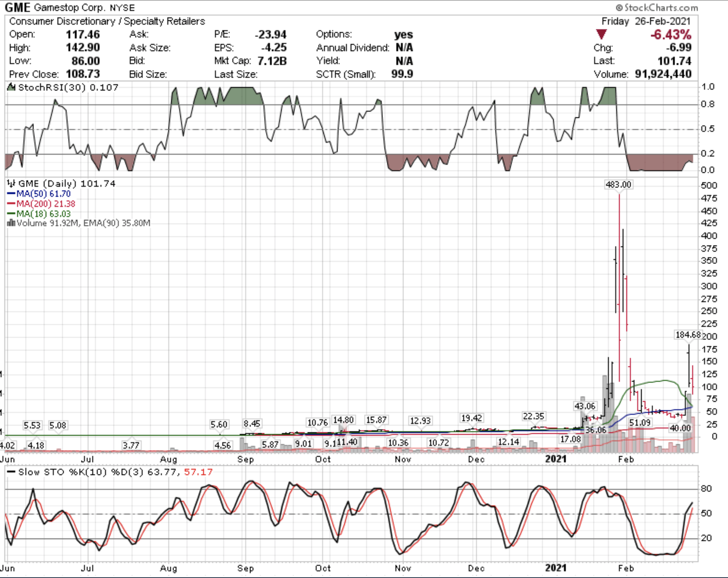Click the SCTR (Small) value 99.9
728x578 pixels.
(x=402, y=74)
